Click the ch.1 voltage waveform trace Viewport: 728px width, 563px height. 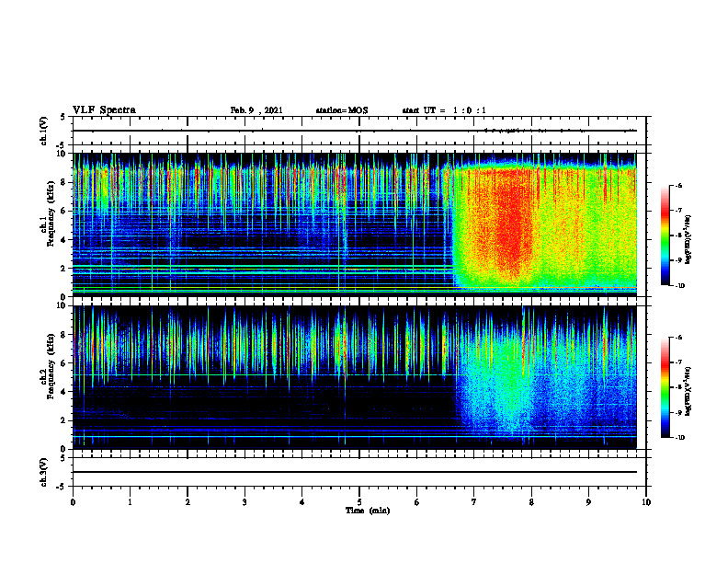tap(355, 131)
